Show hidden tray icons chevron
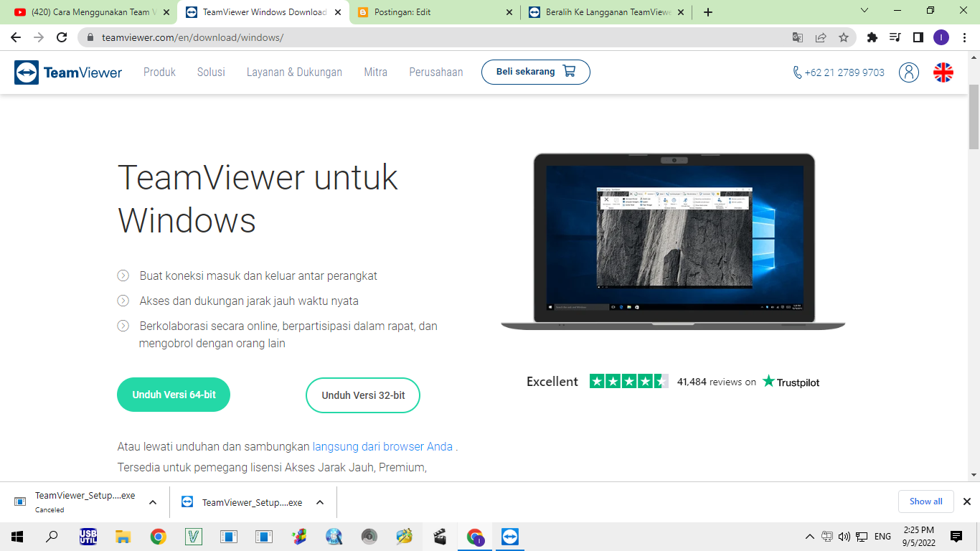This screenshot has width=980, height=551. (x=810, y=536)
